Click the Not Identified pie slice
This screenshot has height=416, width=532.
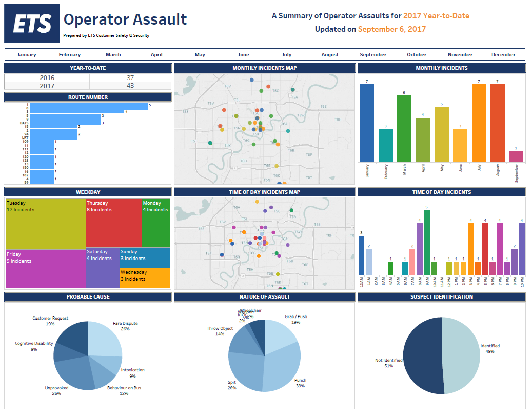click(x=421, y=356)
